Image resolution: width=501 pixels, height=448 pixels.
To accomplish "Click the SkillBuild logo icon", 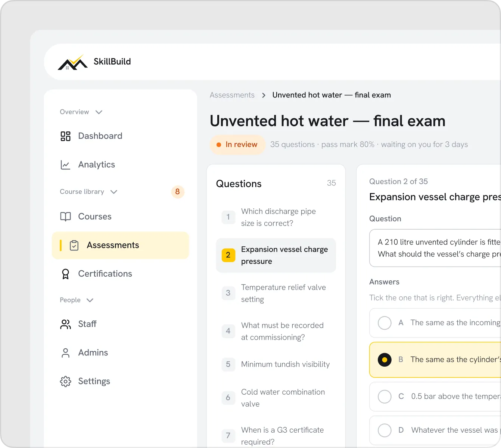I will pyautogui.click(x=73, y=62).
